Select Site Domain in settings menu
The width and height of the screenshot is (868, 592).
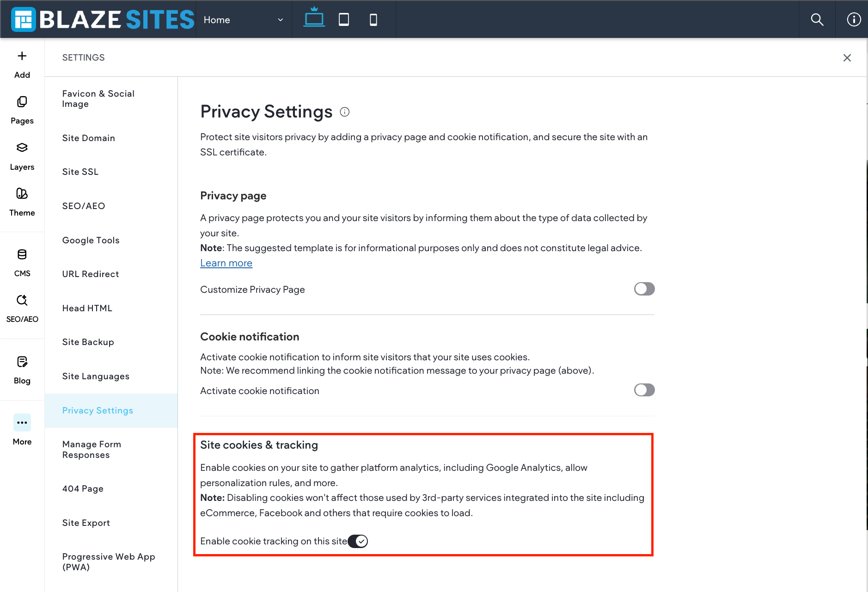tap(89, 138)
